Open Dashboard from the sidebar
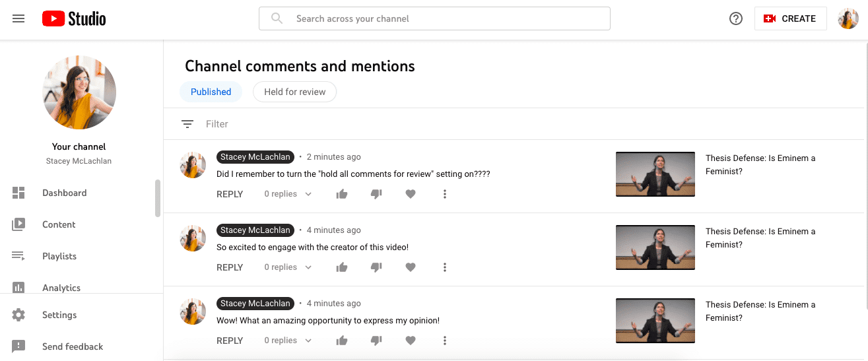868x361 pixels. click(64, 193)
